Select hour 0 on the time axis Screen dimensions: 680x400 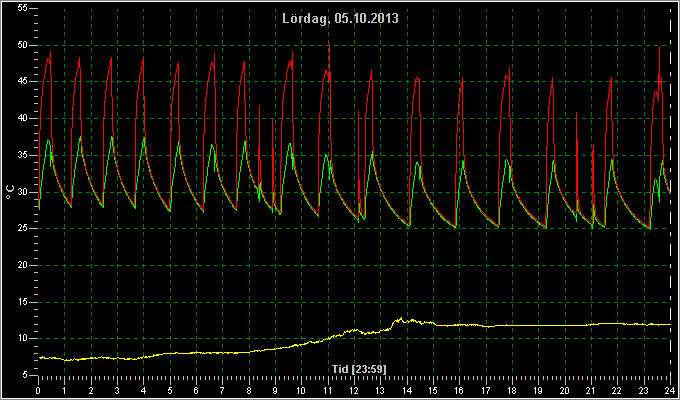(39, 390)
